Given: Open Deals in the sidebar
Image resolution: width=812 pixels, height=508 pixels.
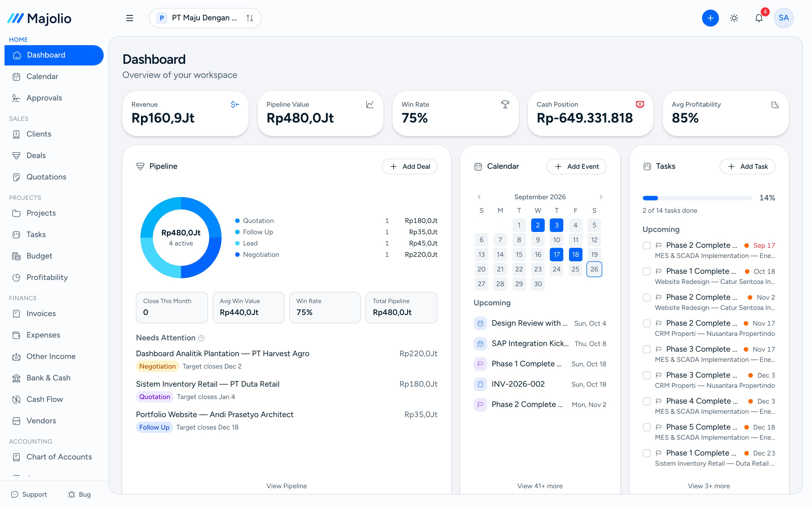Looking at the screenshot, I should [x=54, y=156].
